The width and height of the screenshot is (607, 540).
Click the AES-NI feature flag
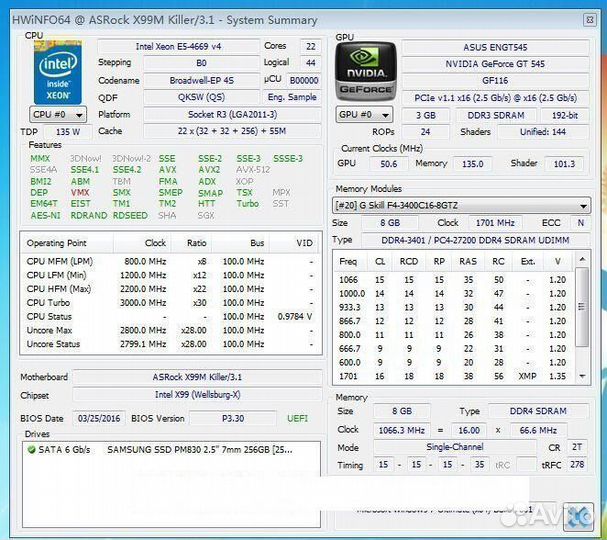[x=45, y=215]
